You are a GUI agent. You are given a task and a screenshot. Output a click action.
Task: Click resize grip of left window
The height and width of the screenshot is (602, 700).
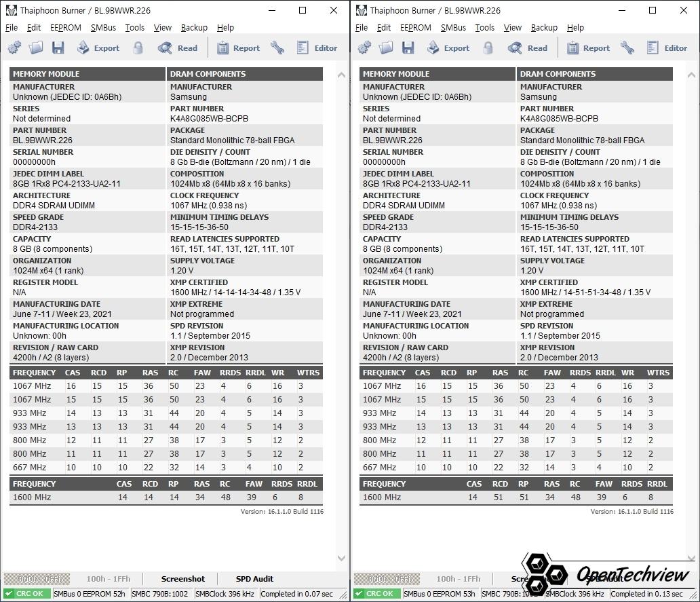(x=343, y=595)
